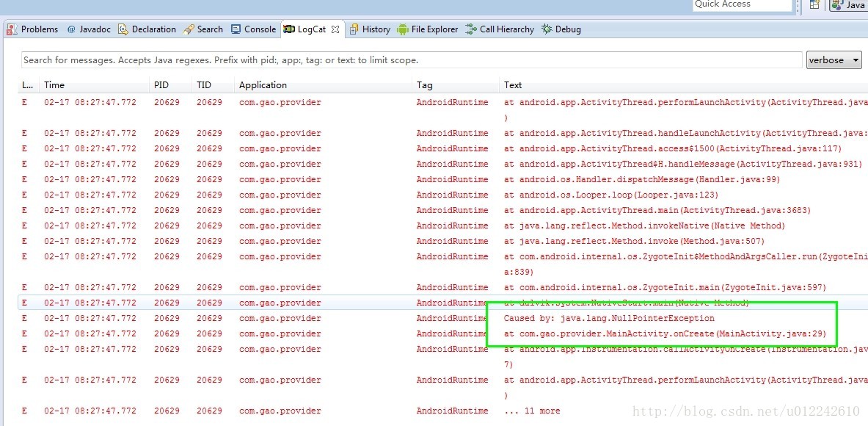Open the Debug tab
This screenshot has height=426, width=868.
pyautogui.click(x=562, y=29)
